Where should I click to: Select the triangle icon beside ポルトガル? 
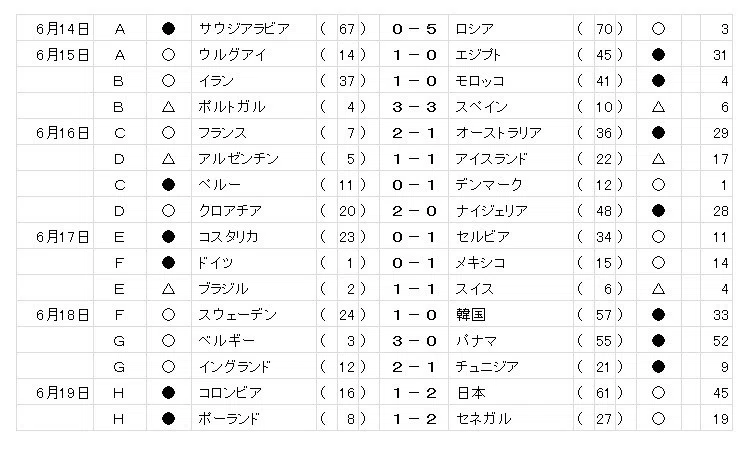click(168, 107)
